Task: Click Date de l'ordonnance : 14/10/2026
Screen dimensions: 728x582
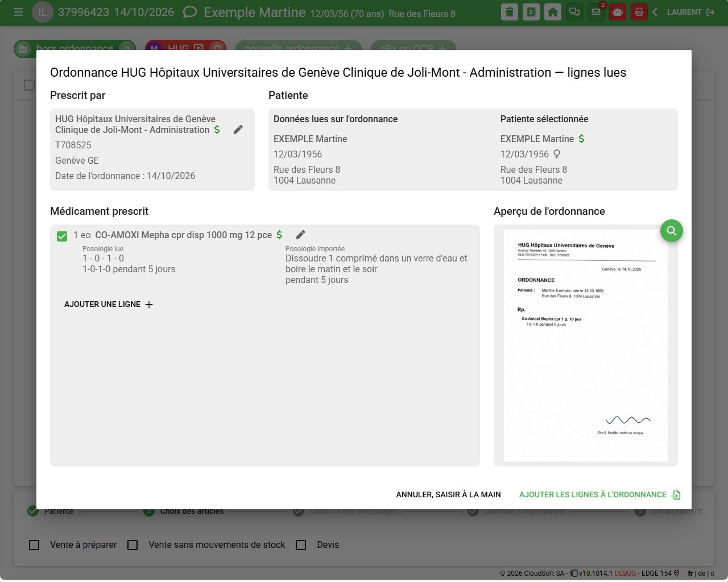Action: [125, 176]
